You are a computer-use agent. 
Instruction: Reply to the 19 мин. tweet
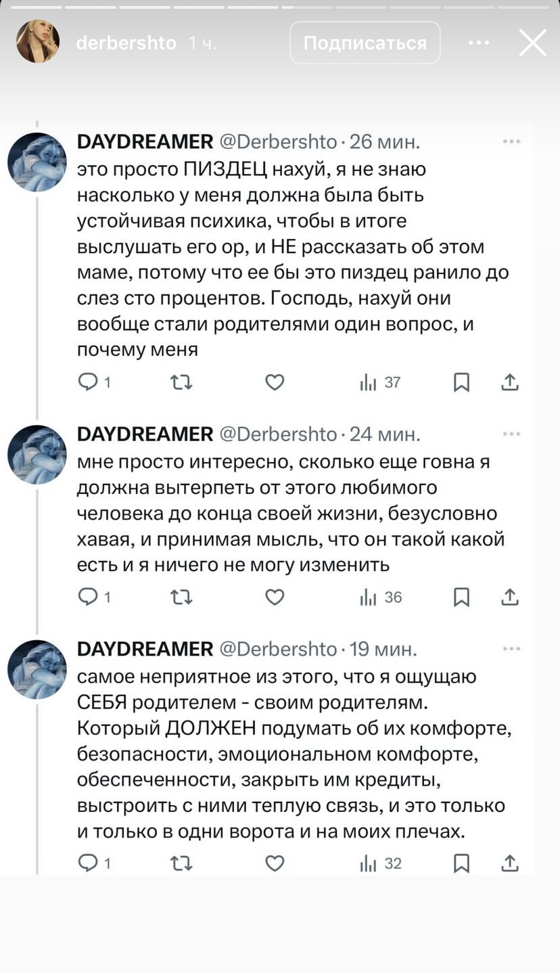[x=89, y=863]
